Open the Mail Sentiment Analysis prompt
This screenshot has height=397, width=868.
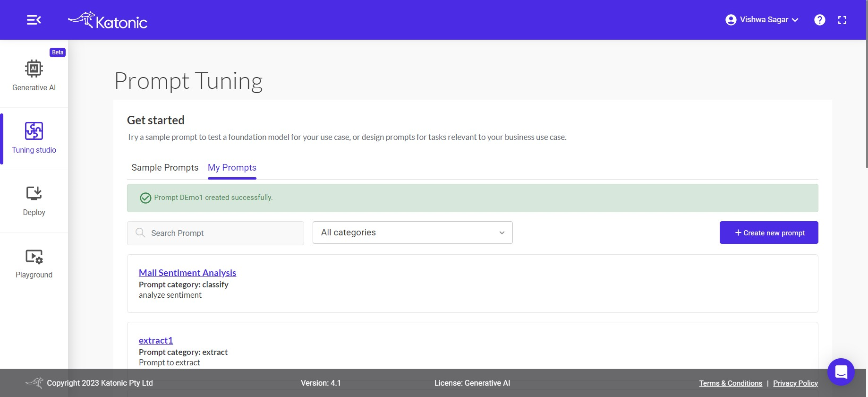tap(187, 273)
